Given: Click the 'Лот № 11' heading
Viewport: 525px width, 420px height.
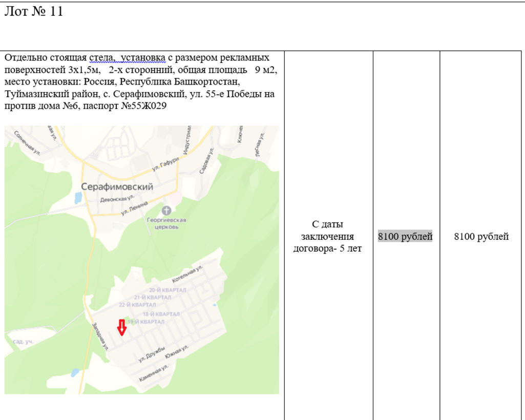Looking at the screenshot, I should point(34,12).
